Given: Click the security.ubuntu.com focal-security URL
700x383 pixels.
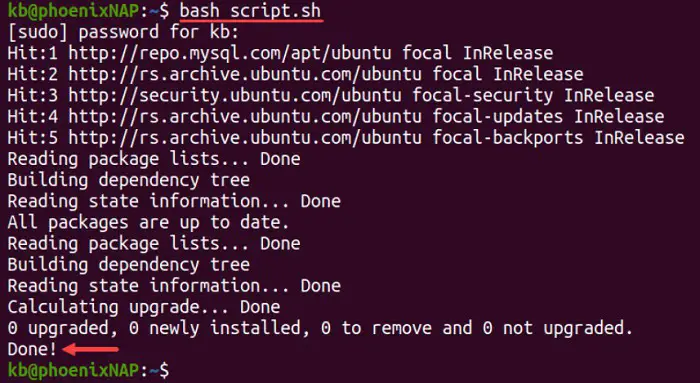Looking at the screenshot, I should tap(235, 96).
